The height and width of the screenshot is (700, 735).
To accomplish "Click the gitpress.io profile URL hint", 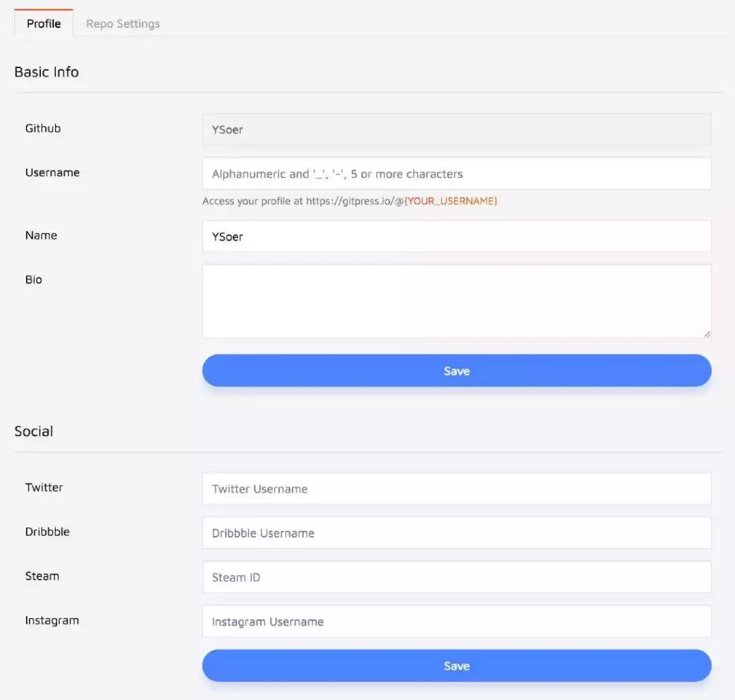I will pos(350,201).
